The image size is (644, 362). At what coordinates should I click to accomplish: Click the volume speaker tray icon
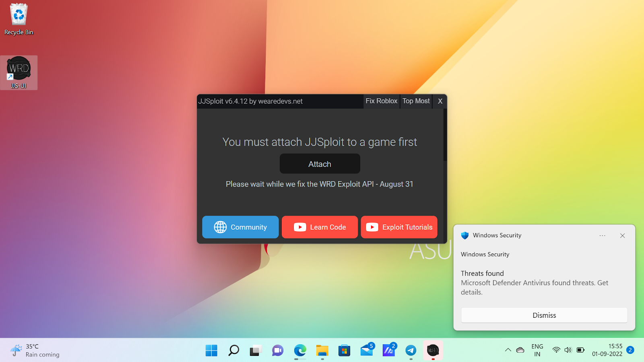click(x=568, y=350)
